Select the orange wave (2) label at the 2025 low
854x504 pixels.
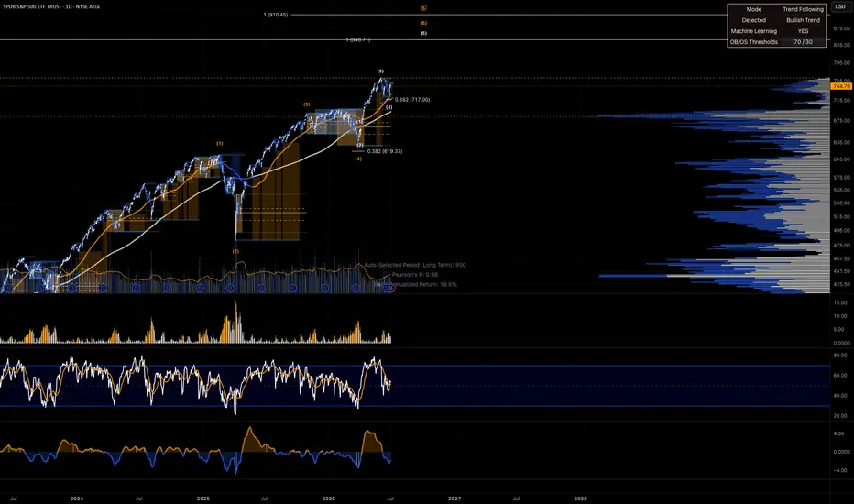[235, 251]
